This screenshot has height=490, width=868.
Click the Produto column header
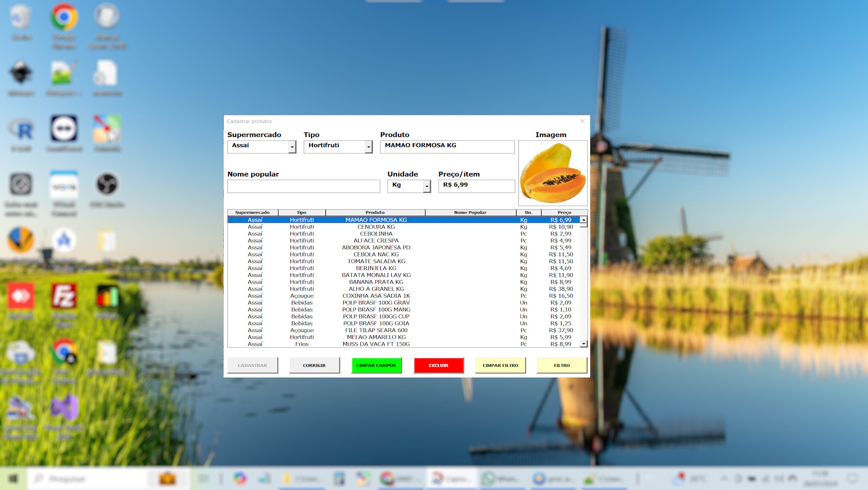(375, 212)
